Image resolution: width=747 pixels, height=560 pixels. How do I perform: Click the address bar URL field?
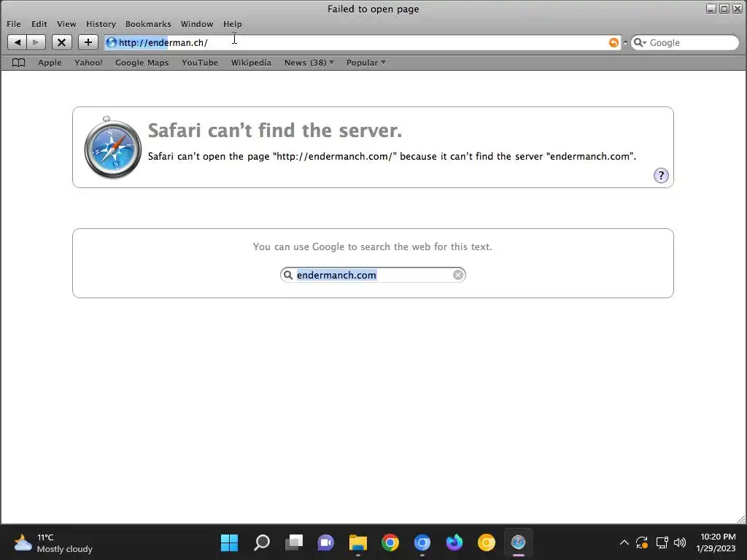pyautogui.click(x=362, y=42)
